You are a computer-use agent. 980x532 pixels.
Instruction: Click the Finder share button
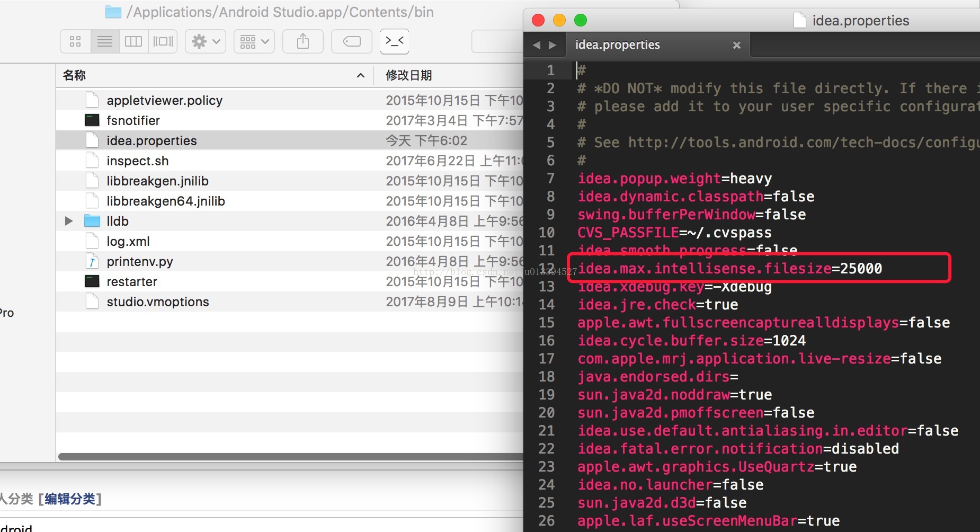tap(303, 41)
